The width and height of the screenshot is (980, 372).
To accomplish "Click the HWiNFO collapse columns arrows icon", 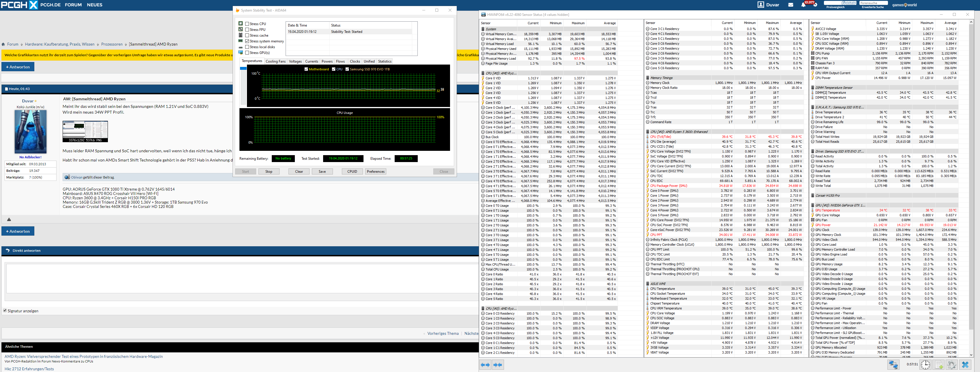I will pyautogui.click(x=498, y=365).
